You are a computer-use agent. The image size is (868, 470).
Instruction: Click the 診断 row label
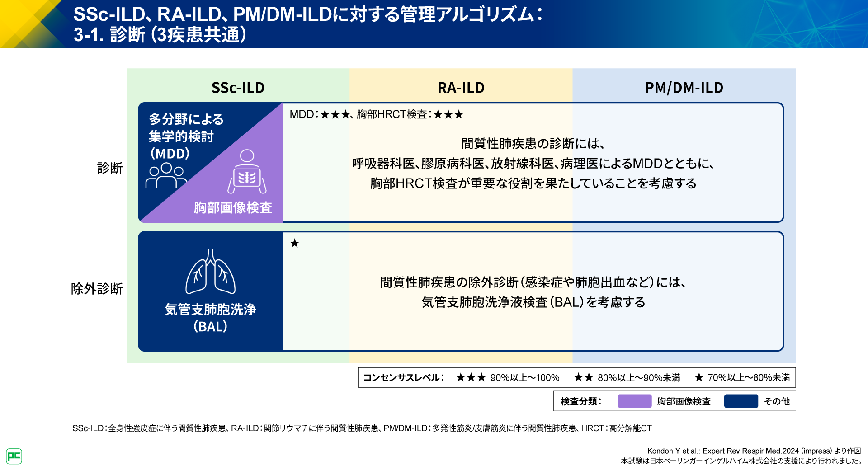pyautogui.click(x=110, y=168)
